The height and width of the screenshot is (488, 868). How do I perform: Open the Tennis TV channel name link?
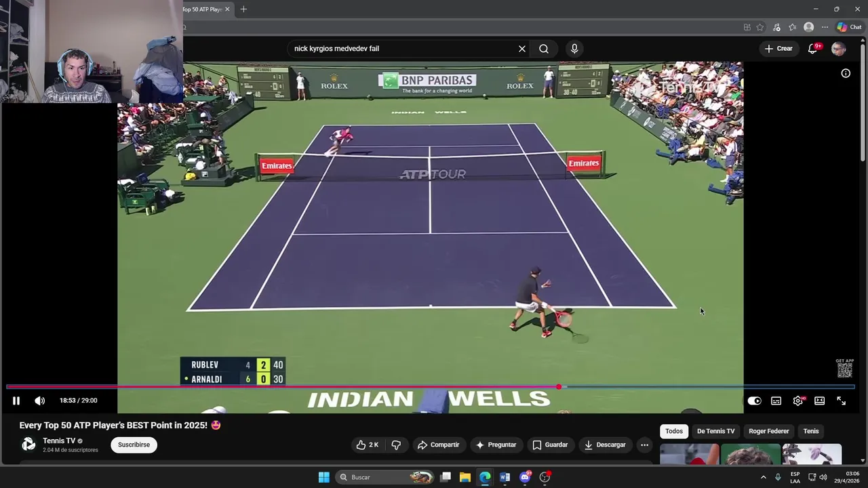[x=59, y=441]
